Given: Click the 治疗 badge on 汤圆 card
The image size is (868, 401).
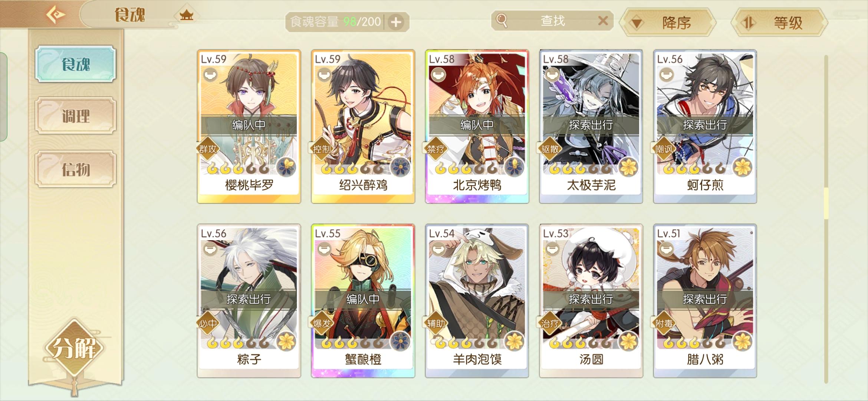Looking at the screenshot, I should point(550,324).
